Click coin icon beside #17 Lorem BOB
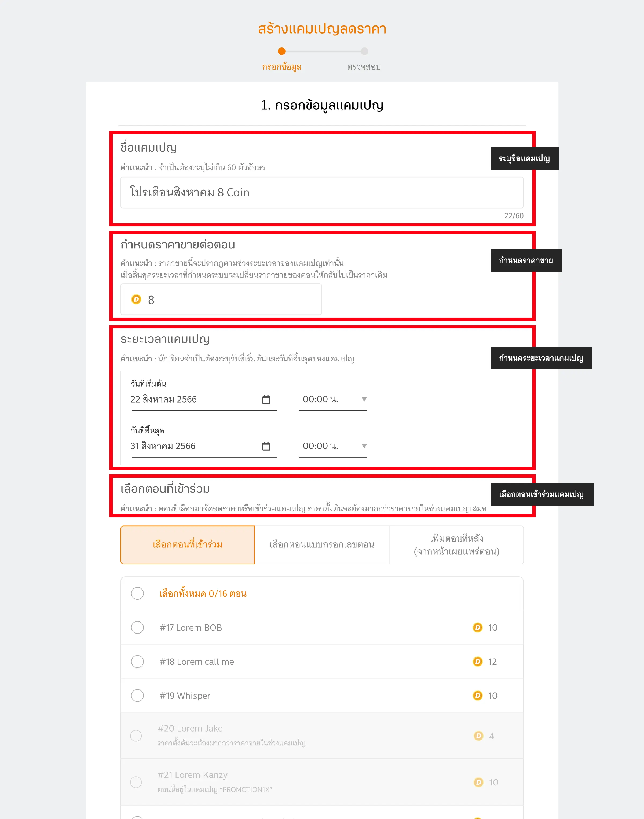This screenshot has width=644, height=819. [x=478, y=627]
